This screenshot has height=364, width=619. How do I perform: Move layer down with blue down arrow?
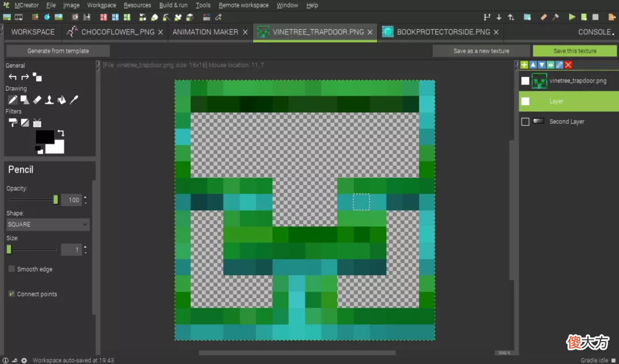(x=542, y=65)
